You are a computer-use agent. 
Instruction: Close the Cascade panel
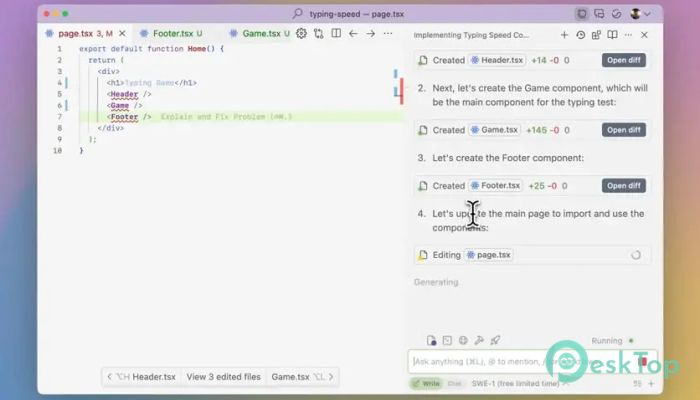(x=644, y=35)
